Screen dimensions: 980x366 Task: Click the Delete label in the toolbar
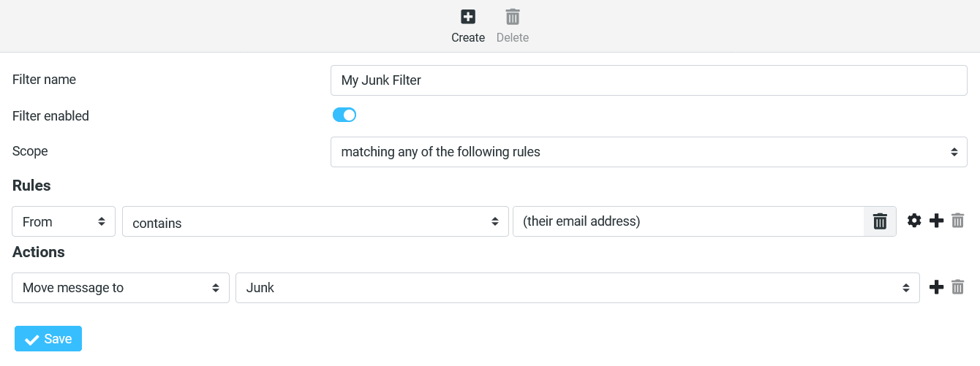(513, 37)
